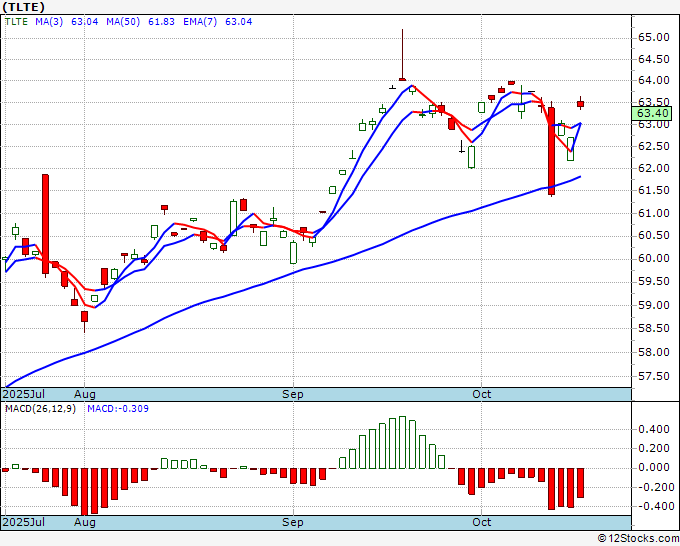Click Oct on the MACD time axis
The image size is (680, 546).
tap(481, 522)
